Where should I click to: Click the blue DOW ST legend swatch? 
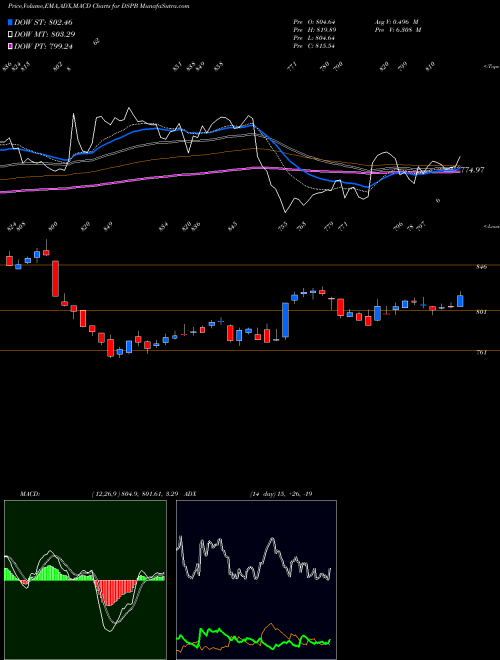point(11,22)
